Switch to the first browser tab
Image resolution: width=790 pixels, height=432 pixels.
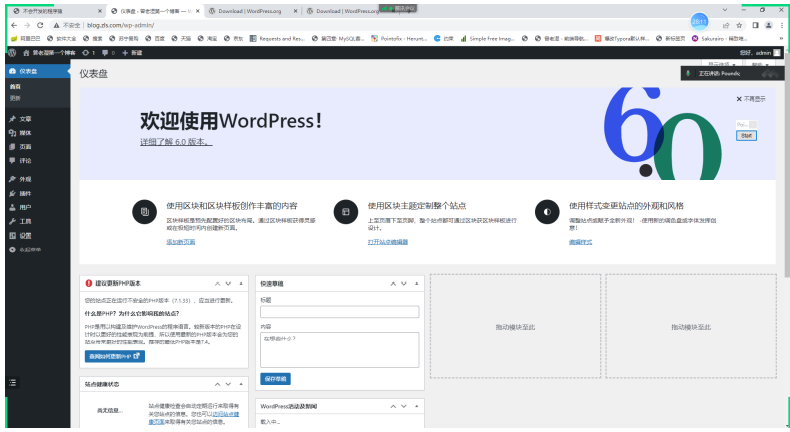55,11
